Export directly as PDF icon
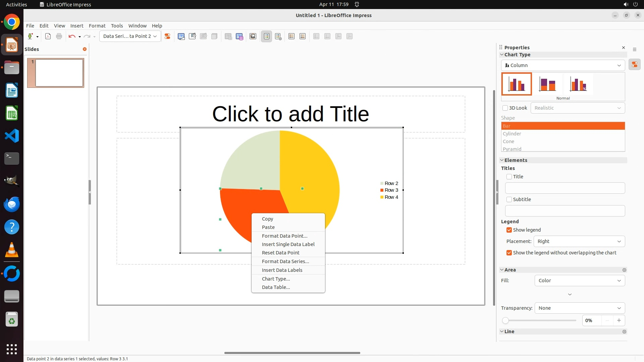The image size is (644, 362). click(x=48, y=37)
